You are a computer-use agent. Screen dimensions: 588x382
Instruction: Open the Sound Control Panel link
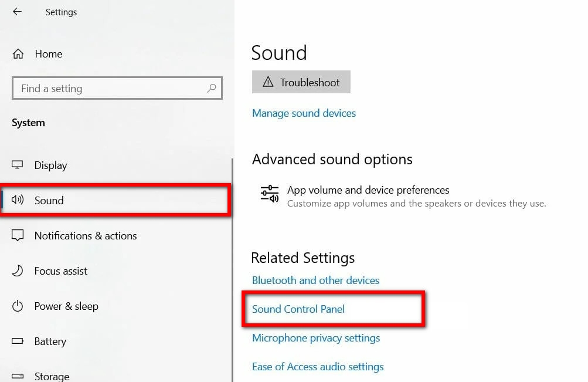(298, 309)
